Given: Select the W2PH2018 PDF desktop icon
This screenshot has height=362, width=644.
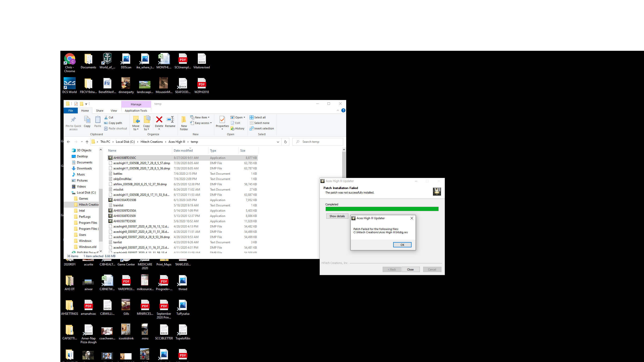Looking at the screenshot, I should pyautogui.click(x=202, y=85).
